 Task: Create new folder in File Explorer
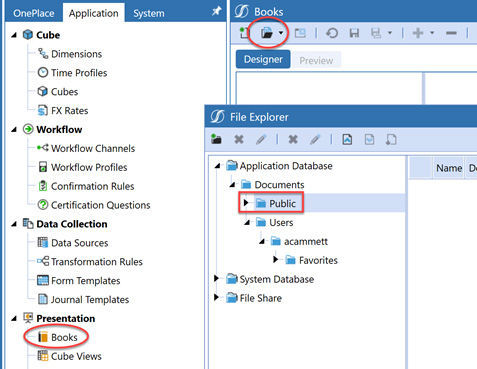tap(216, 139)
